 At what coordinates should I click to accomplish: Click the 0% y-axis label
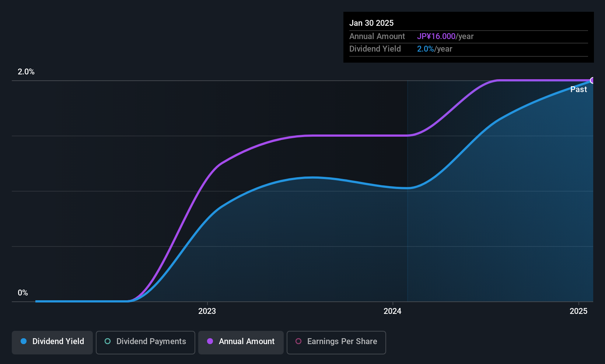tap(23, 293)
